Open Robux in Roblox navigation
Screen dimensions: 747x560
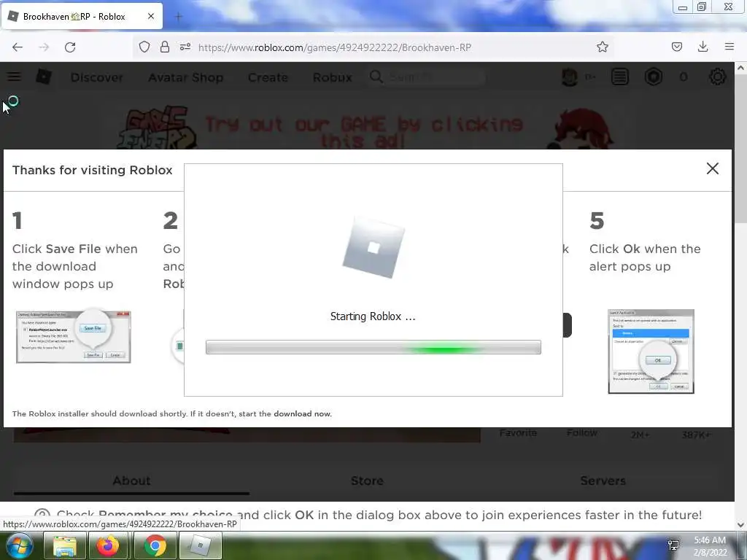click(x=332, y=77)
